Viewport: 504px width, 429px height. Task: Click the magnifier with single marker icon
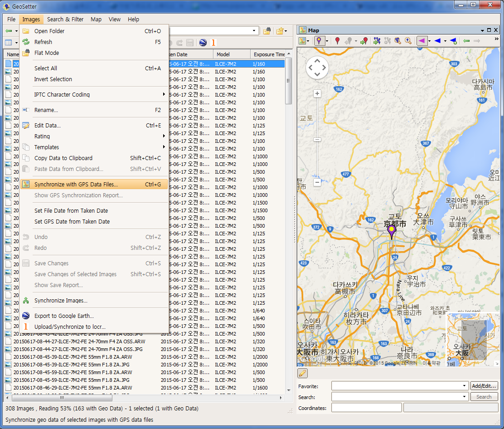pos(408,41)
